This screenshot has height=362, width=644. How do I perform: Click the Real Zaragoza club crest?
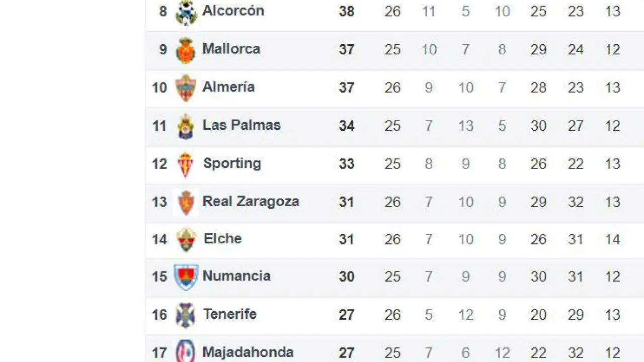point(186,202)
